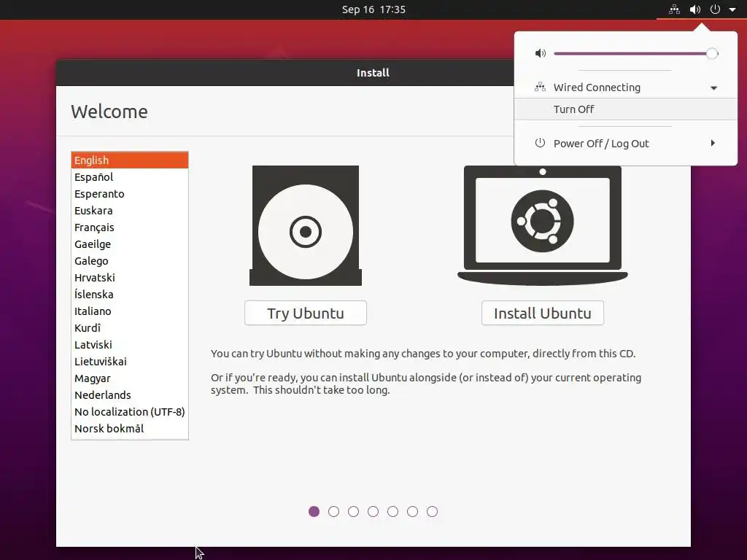
Task: Click the power icon in top bar
Action: 715,9
